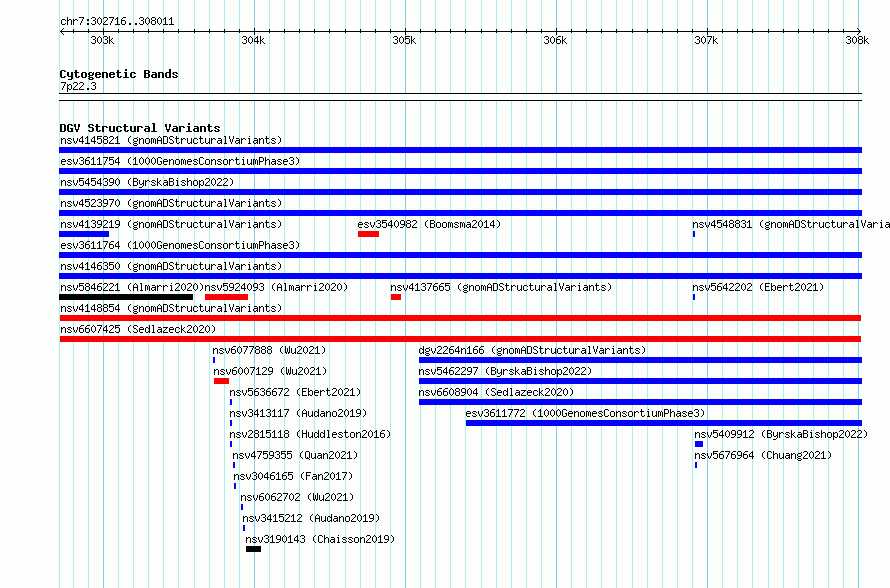Click the 7p22.3 cytogenetic band label
Image resolution: width=890 pixels, height=588 pixels.
pos(78,86)
